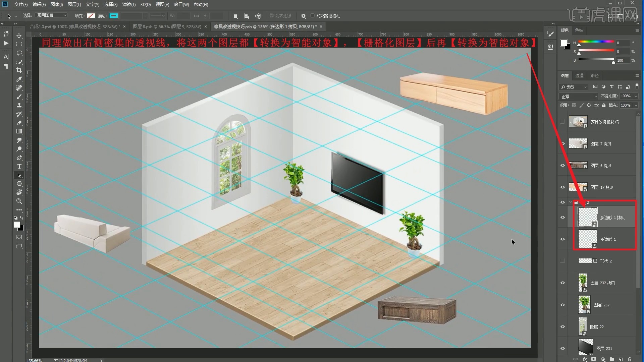Open the 现用图层 selection dropdown

coord(52,15)
